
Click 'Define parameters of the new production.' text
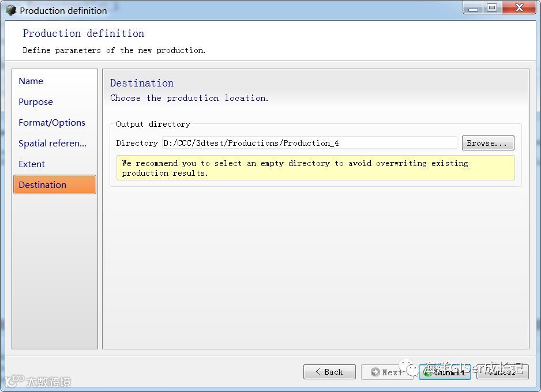(114, 50)
